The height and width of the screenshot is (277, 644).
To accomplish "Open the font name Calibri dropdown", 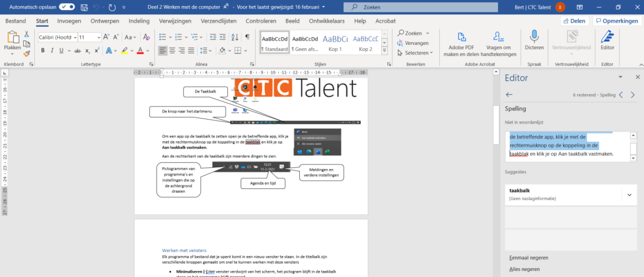I will (x=75, y=37).
